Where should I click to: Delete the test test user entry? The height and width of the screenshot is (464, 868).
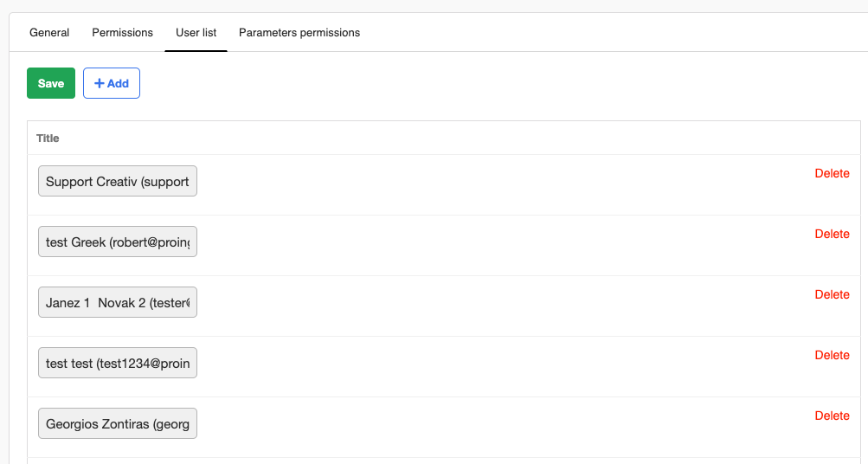pos(832,355)
